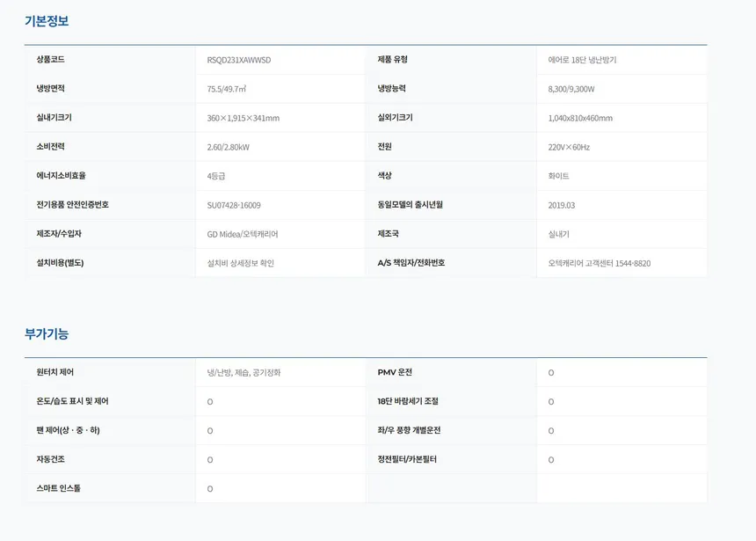Select the O mark for PMV 운전
Image resolution: width=756 pixels, height=541 pixels.
[x=551, y=373]
